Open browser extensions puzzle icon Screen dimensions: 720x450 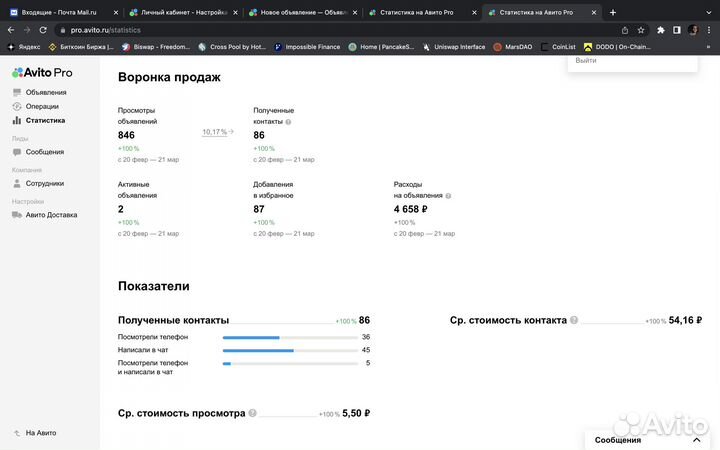click(660, 30)
